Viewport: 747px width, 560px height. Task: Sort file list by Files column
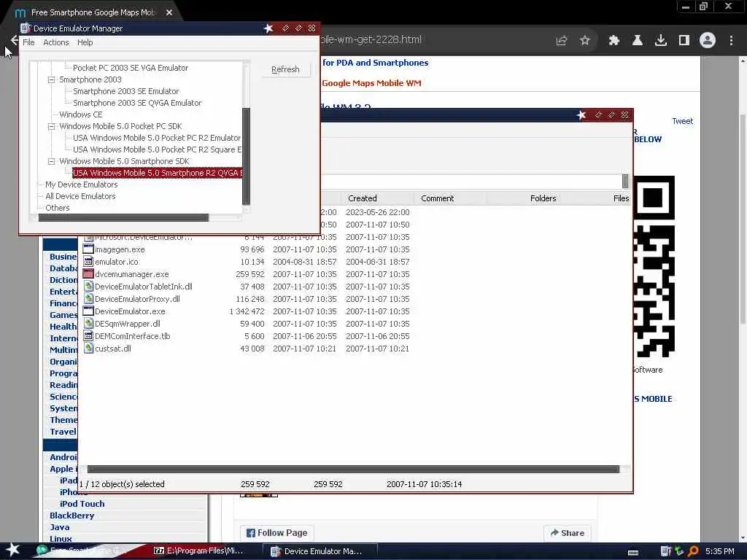coord(621,198)
